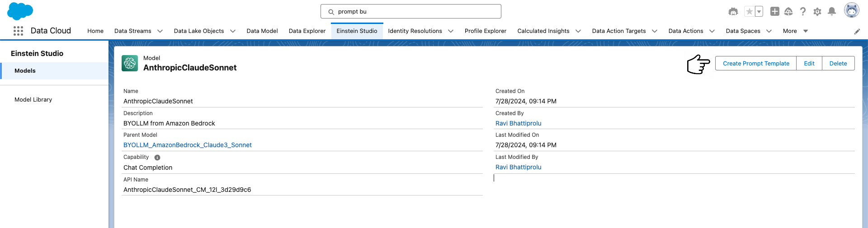Open the More navigation dropdown
The width and height of the screenshot is (868, 228).
pyautogui.click(x=795, y=31)
